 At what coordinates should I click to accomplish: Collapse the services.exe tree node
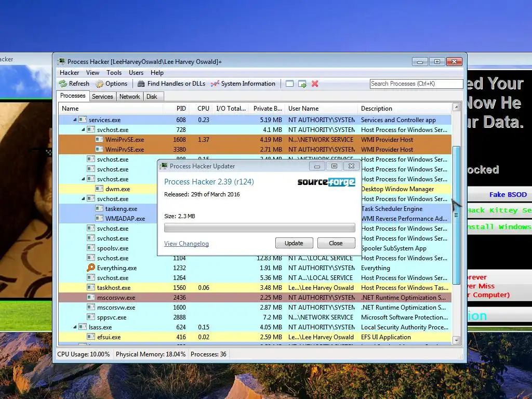point(75,120)
